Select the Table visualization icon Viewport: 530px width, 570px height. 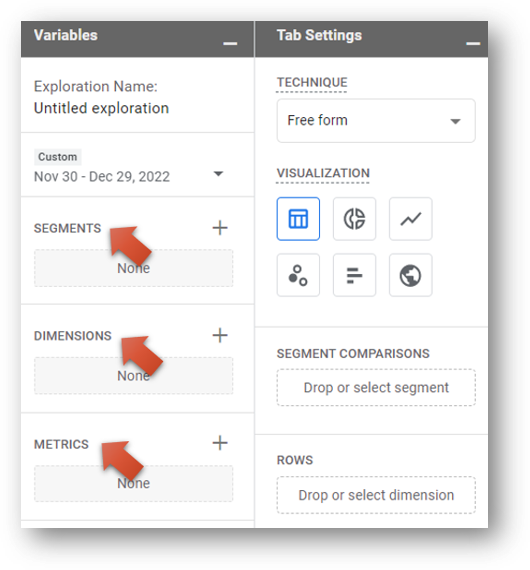click(298, 219)
